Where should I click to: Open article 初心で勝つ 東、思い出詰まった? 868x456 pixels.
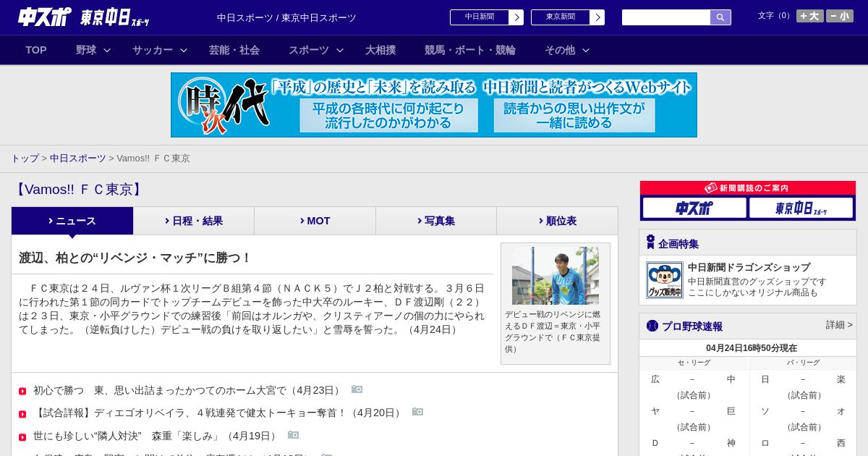point(188,390)
